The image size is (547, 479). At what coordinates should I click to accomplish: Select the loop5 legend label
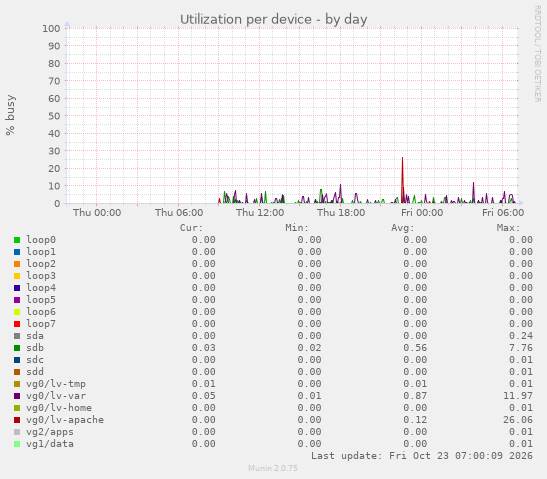41,300
